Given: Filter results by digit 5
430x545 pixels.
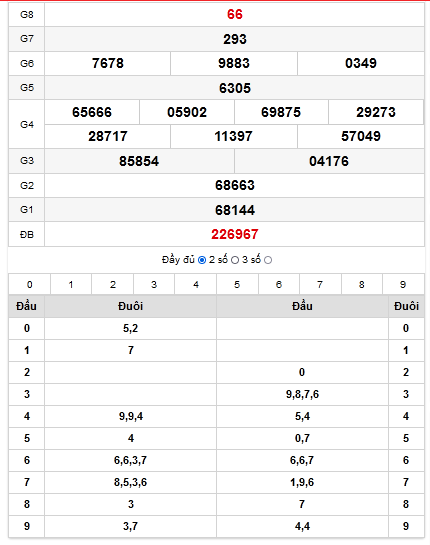Looking at the screenshot, I should point(237,285).
